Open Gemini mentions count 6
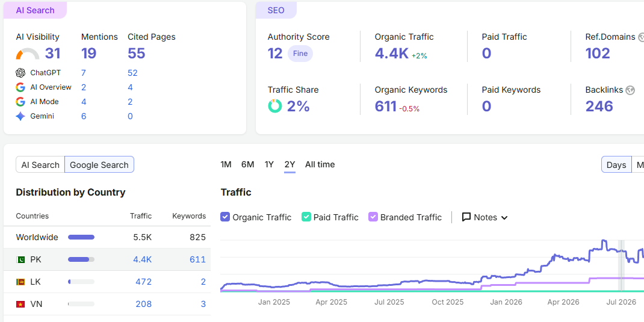This screenshot has height=322, width=644. tap(84, 116)
